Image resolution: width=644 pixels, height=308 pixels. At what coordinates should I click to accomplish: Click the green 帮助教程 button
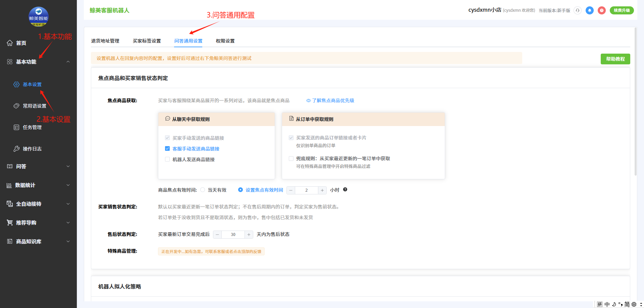(615, 59)
